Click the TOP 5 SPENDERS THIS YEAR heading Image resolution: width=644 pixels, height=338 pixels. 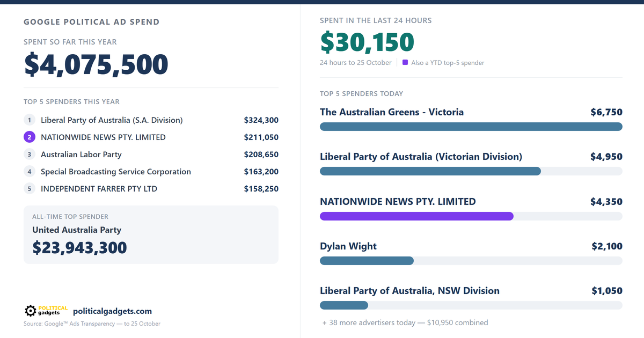tap(71, 101)
